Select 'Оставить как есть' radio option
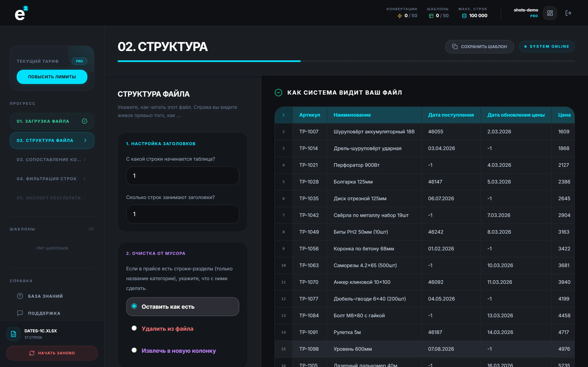Screen dimensions: 588x367 point(183,307)
